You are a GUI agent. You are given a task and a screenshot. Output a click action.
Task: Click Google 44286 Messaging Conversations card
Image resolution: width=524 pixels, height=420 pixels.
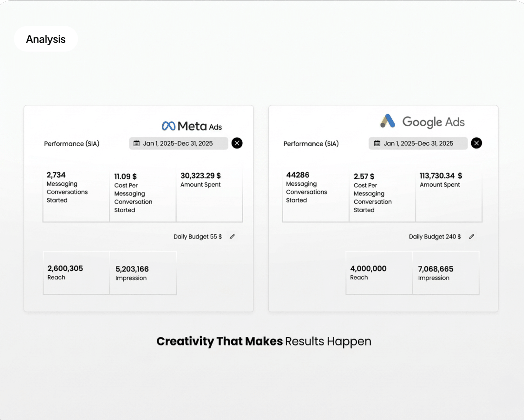click(316, 193)
